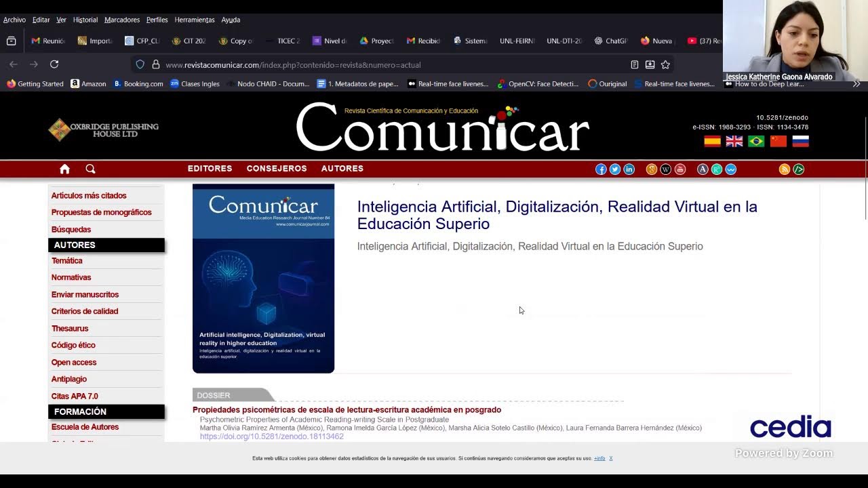Bookmark this page with star icon
This screenshot has width=868, height=488.
pyautogui.click(x=665, y=64)
